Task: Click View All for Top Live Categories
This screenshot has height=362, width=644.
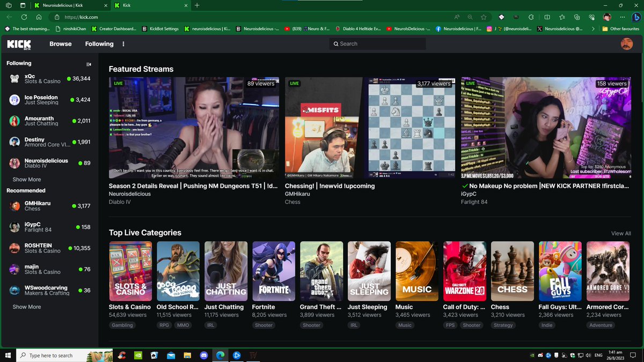Action: coord(621,233)
